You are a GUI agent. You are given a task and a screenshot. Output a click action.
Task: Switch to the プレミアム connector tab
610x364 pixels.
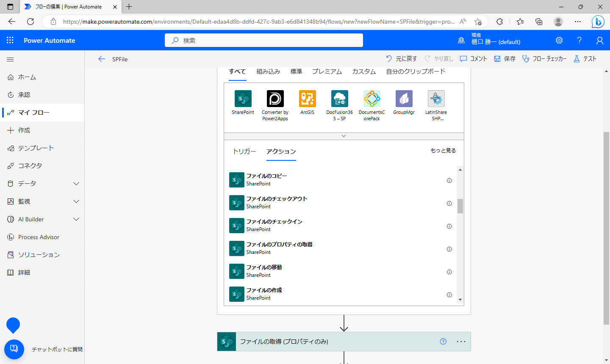click(x=327, y=72)
